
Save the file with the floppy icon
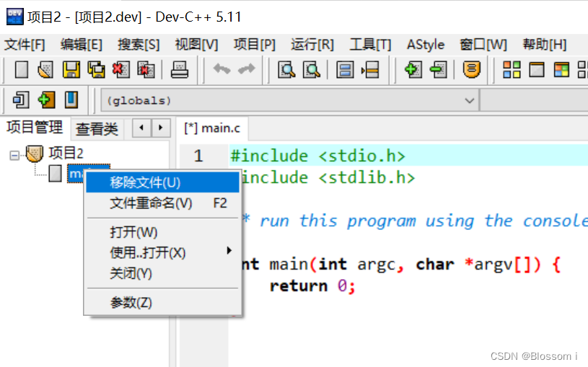pyautogui.click(x=71, y=70)
